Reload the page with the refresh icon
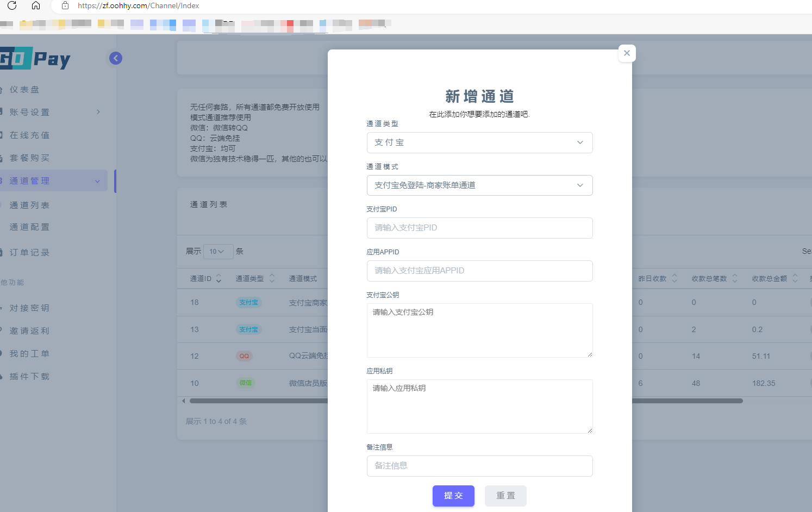 pyautogui.click(x=12, y=5)
